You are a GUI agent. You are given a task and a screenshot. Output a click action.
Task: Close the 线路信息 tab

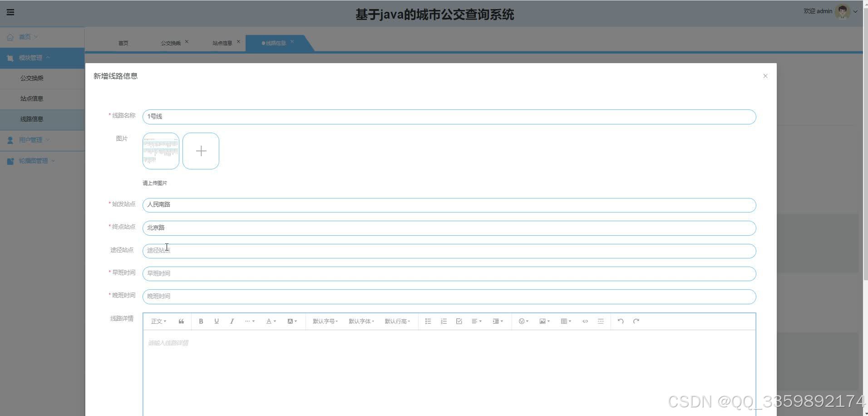tap(292, 42)
